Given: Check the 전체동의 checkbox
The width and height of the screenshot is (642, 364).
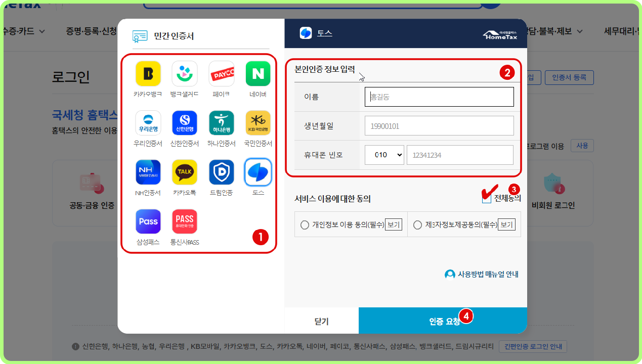Looking at the screenshot, I should 487,199.
